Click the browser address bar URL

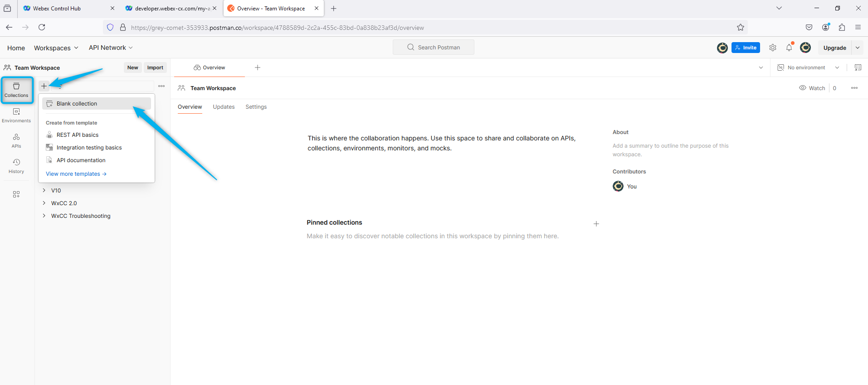click(x=277, y=28)
